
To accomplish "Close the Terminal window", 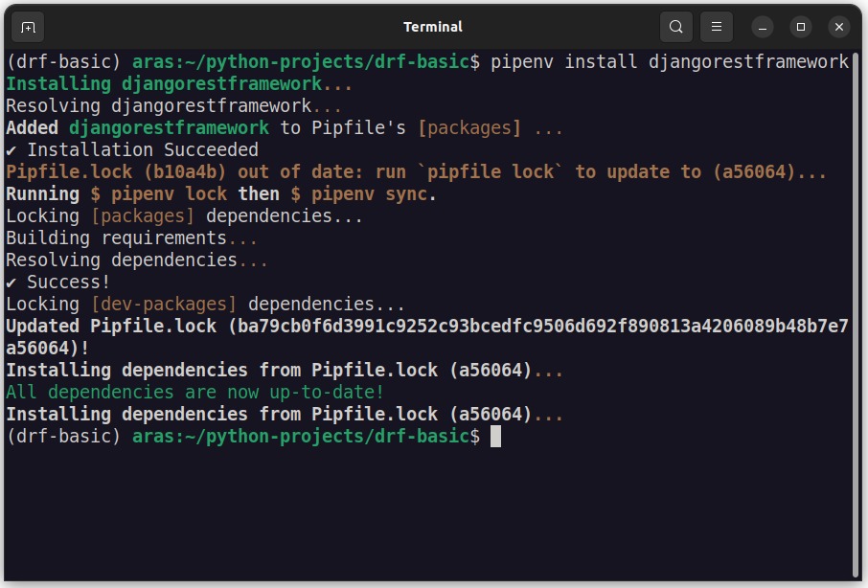I will [839, 27].
